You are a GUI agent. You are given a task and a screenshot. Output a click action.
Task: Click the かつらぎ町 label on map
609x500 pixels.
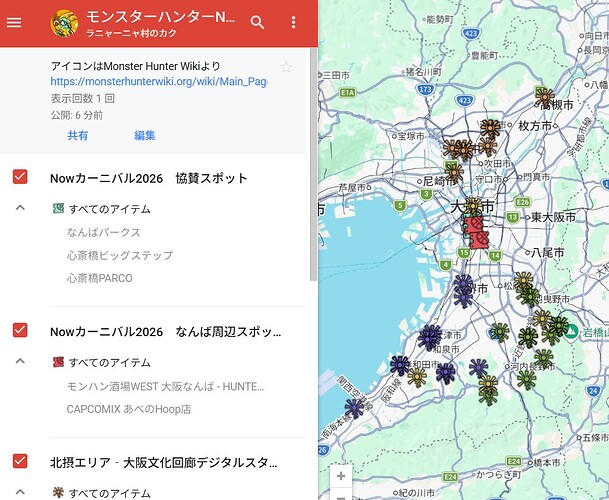498,474
